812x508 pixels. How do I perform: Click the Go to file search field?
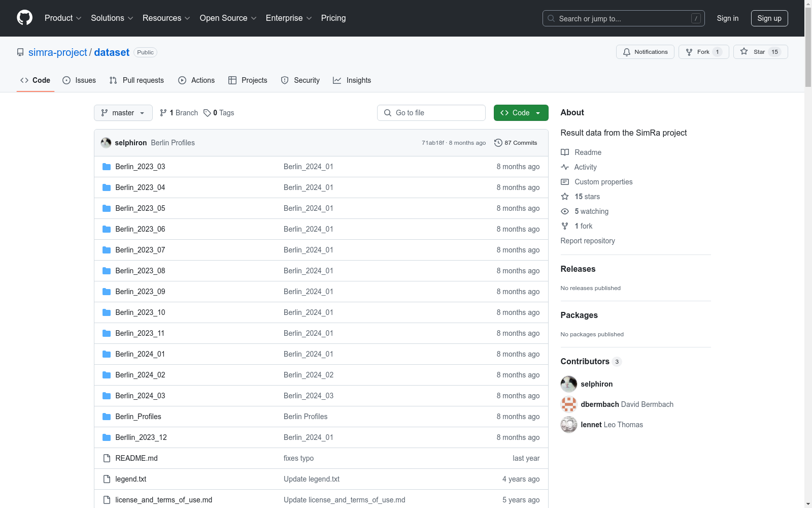(x=431, y=113)
